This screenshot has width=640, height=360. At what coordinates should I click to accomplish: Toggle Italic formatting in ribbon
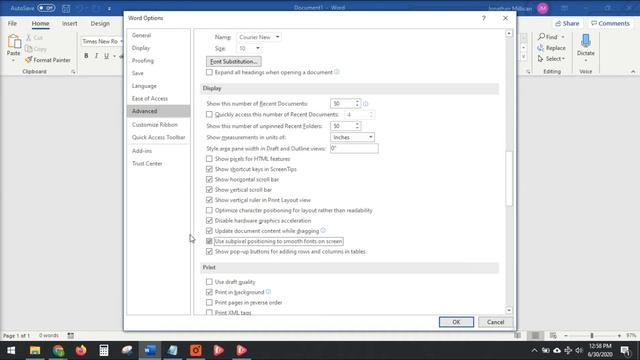coord(96,56)
